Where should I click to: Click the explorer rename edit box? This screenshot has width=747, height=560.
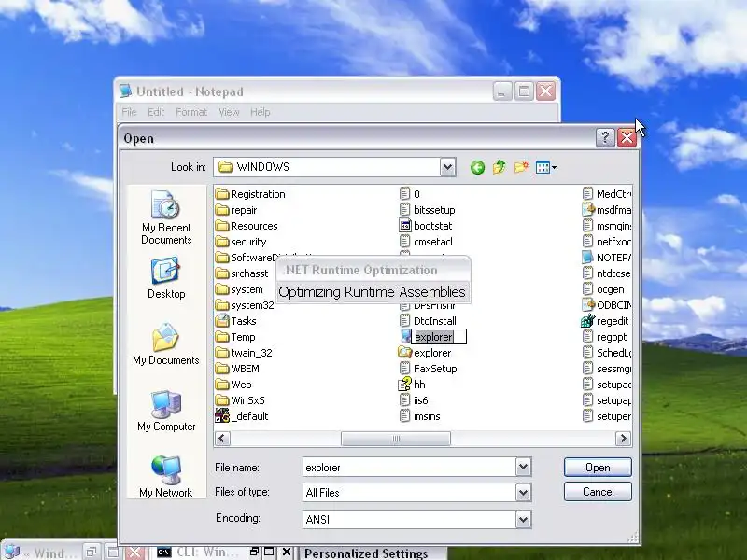438,337
